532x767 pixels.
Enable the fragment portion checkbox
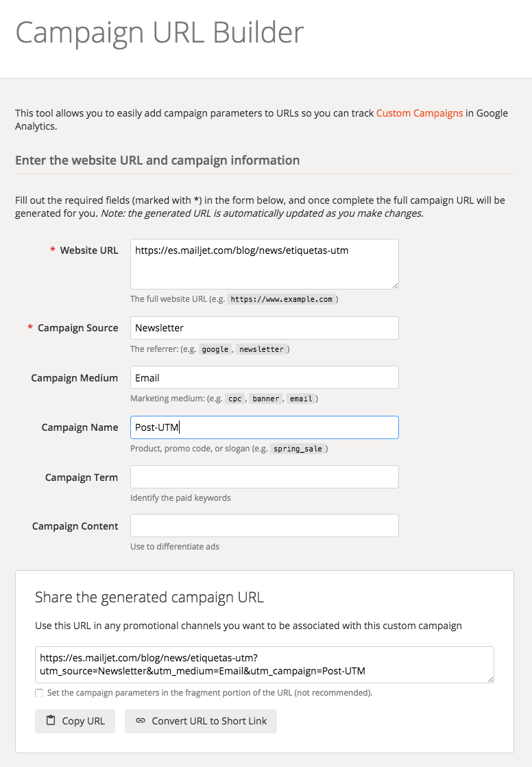point(39,693)
